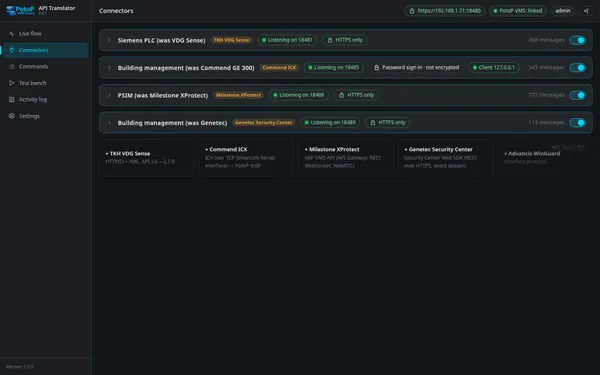The width and height of the screenshot is (600, 375).
Task: Click the Commands list icon
Action: click(11, 67)
